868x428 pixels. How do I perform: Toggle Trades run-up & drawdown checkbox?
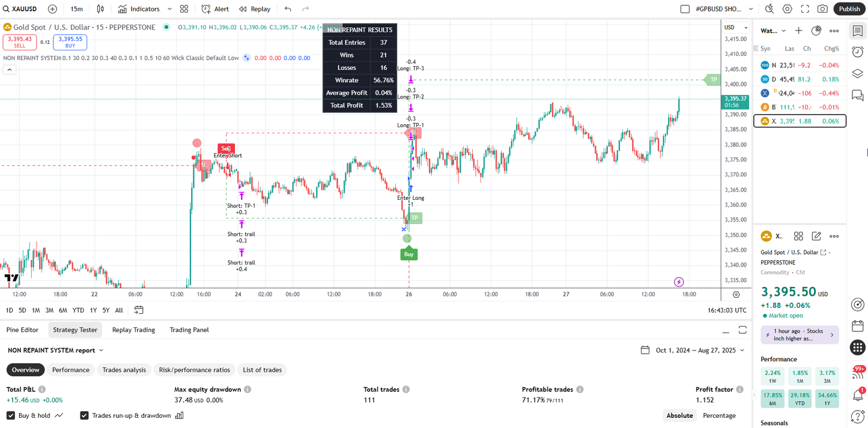click(x=85, y=415)
